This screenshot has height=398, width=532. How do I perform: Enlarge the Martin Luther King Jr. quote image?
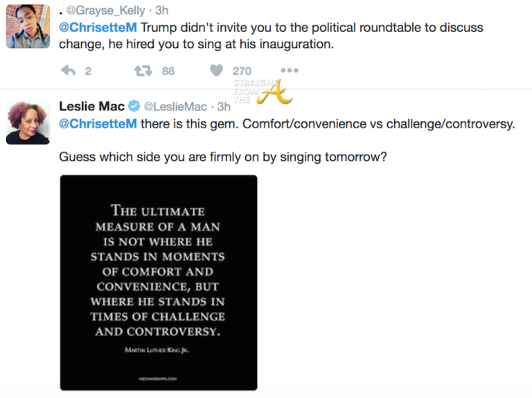[159, 282]
